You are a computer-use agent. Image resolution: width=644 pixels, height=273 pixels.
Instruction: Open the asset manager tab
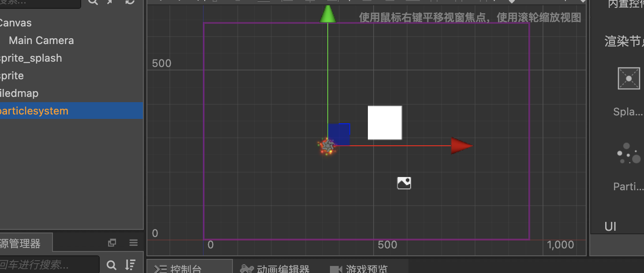[26, 243]
